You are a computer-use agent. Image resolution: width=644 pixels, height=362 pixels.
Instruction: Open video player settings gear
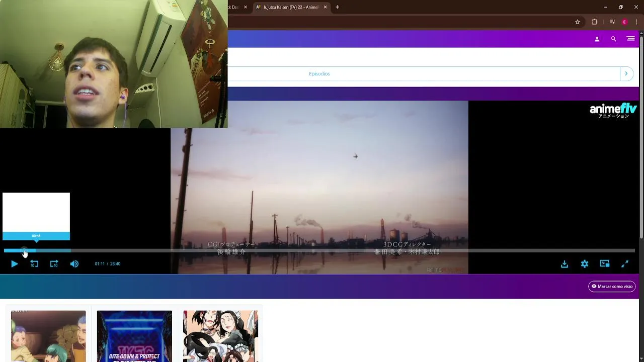pos(585,264)
